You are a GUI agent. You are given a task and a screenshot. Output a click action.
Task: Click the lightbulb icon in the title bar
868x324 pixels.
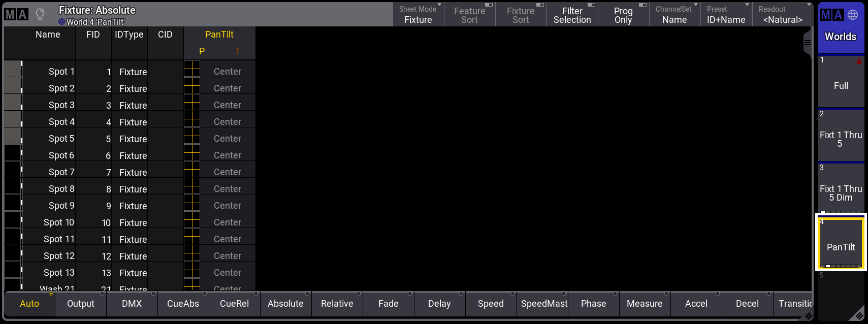click(x=40, y=14)
